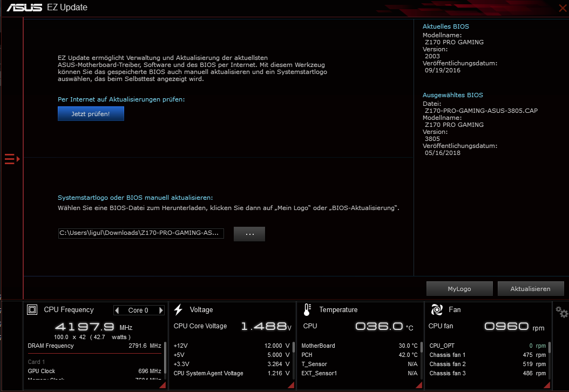
Task: Click the DRAM Frequency 2791.6 MHz value
Action: click(x=145, y=346)
